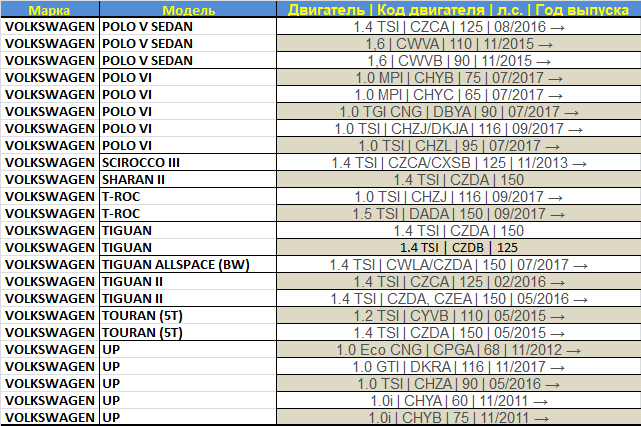641x426 pixels.
Task: Select cell 1.0 MPI | CHYC | 65 | 07/2017
Action: pos(459,94)
